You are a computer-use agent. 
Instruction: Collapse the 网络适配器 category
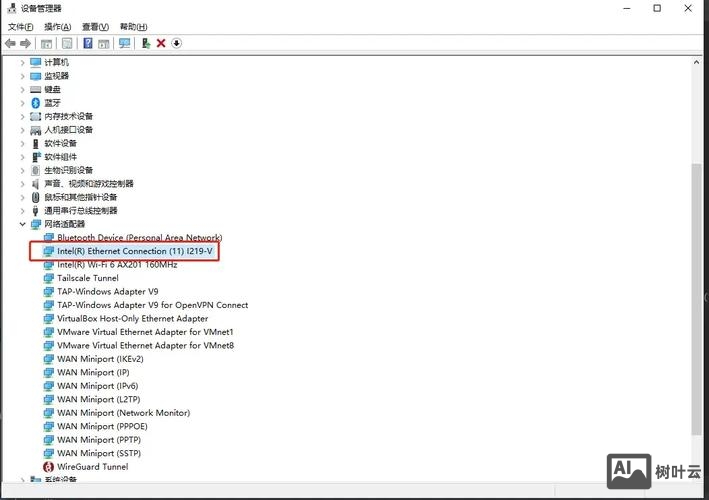[22, 225]
